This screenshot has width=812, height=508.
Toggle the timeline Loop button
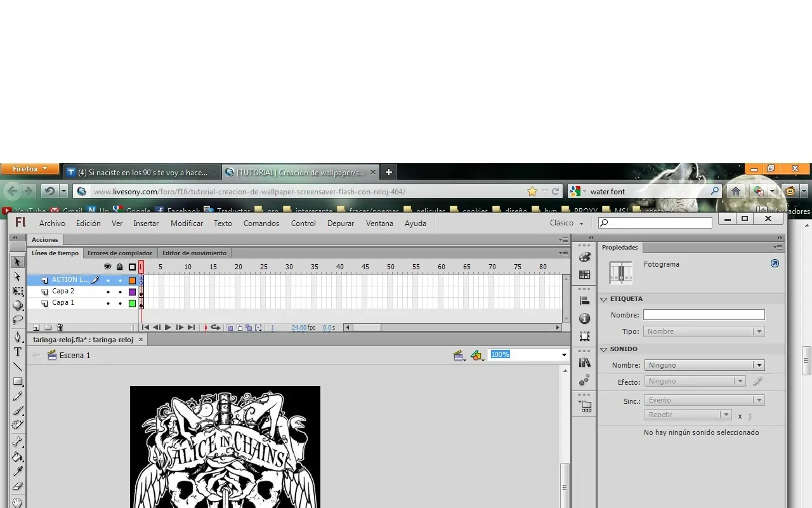tap(216, 328)
